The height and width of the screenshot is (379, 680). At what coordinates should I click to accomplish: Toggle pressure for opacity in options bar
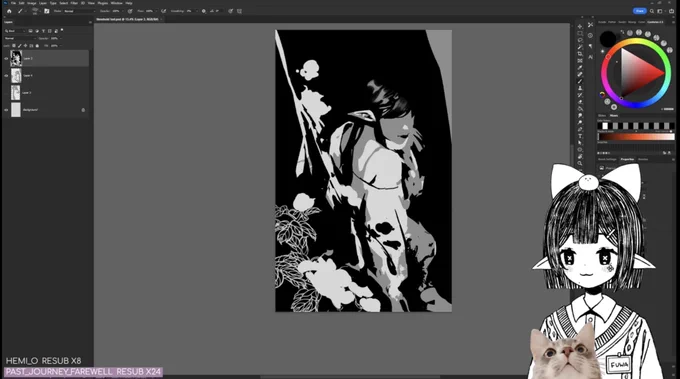click(x=130, y=11)
